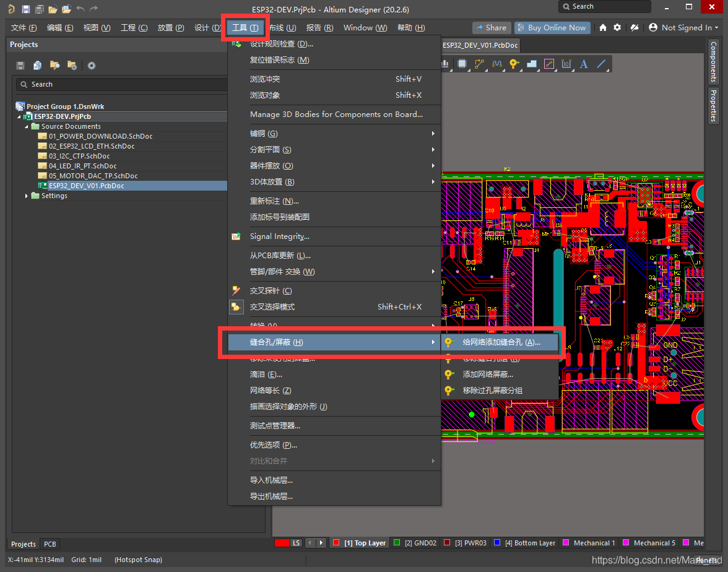Expand 3D体放置 (B) submenu

[x=334, y=182]
